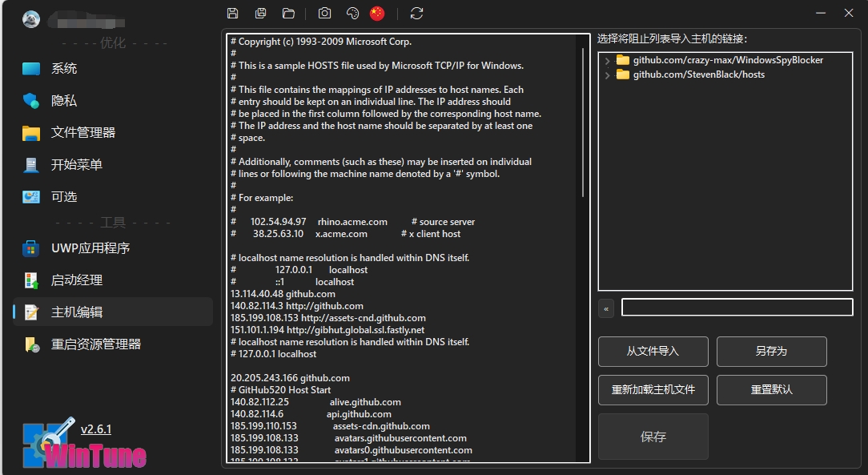Viewport: 868px width, 475px height.
Task: Select UWP应用程序 in the sidebar
Action: coord(90,248)
